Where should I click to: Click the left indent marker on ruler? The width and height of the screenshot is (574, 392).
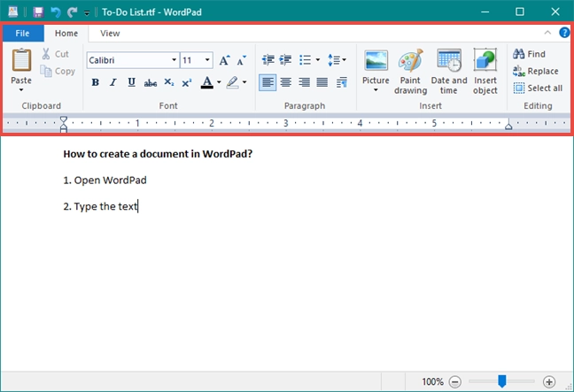63,124
